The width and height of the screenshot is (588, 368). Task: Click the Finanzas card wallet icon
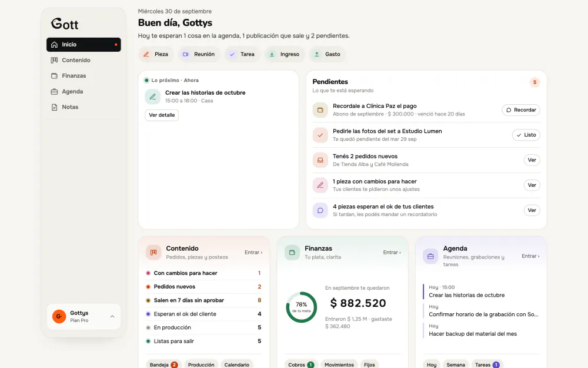(x=292, y=253)
